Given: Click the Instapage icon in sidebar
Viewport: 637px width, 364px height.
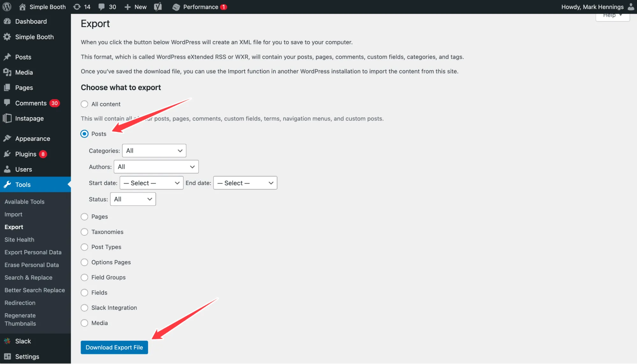Looking at the screenshot, I should [x=7, y=118].
